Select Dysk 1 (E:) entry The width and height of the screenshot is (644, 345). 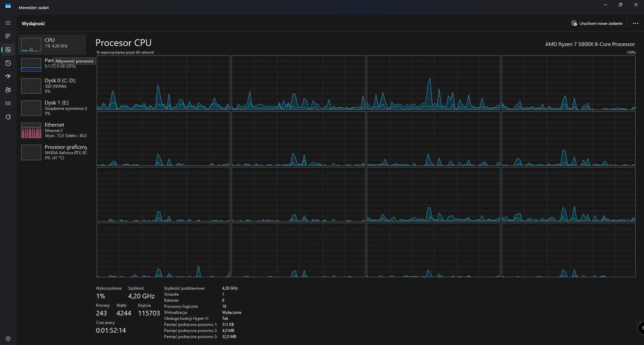pyautogui.click(x=52, y=108)
